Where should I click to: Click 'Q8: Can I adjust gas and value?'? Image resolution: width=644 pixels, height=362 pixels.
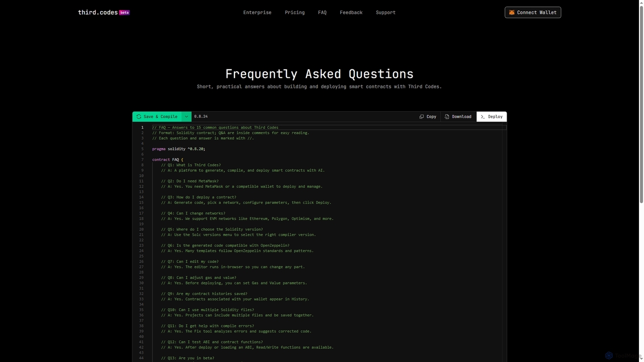pyautogui.click(x=199, y=278)
